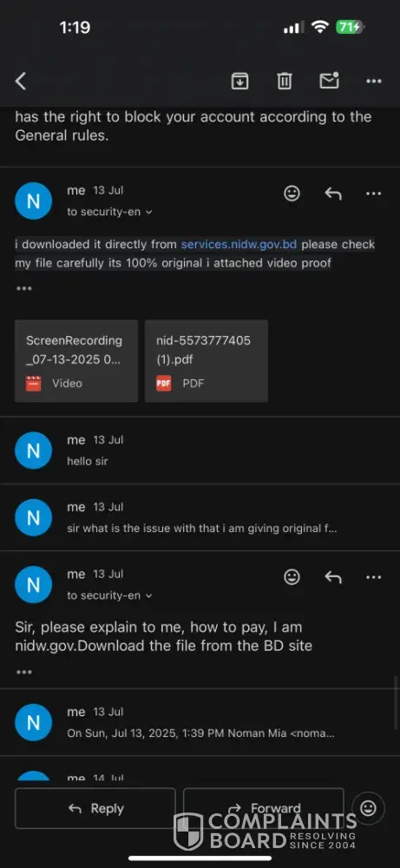400x868 pixels.
Task: Mark email as unread envelope icon
Action: pos(329,81)
